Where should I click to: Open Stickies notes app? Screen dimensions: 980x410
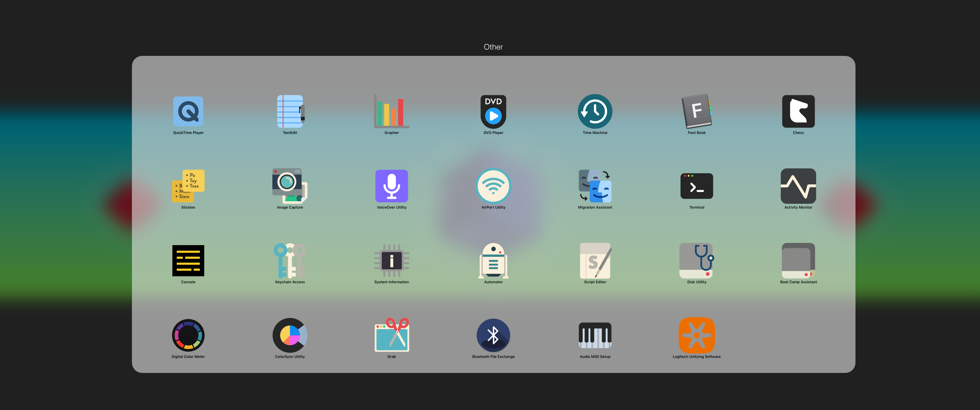coord(188,186)
